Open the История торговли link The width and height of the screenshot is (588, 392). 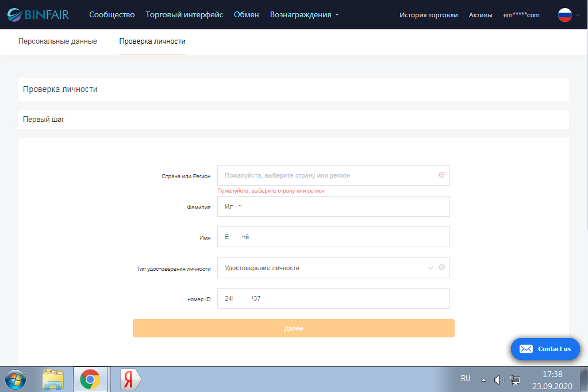click(428, 15)
